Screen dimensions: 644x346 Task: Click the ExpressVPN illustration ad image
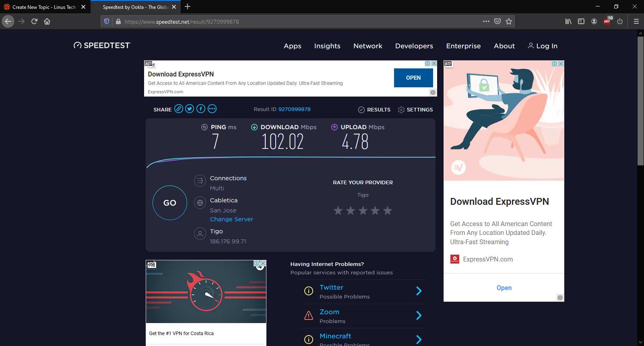coord(504,121)
